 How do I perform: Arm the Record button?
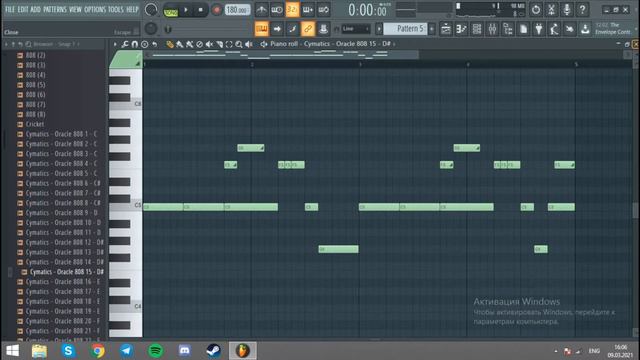[x=216, y=10]
